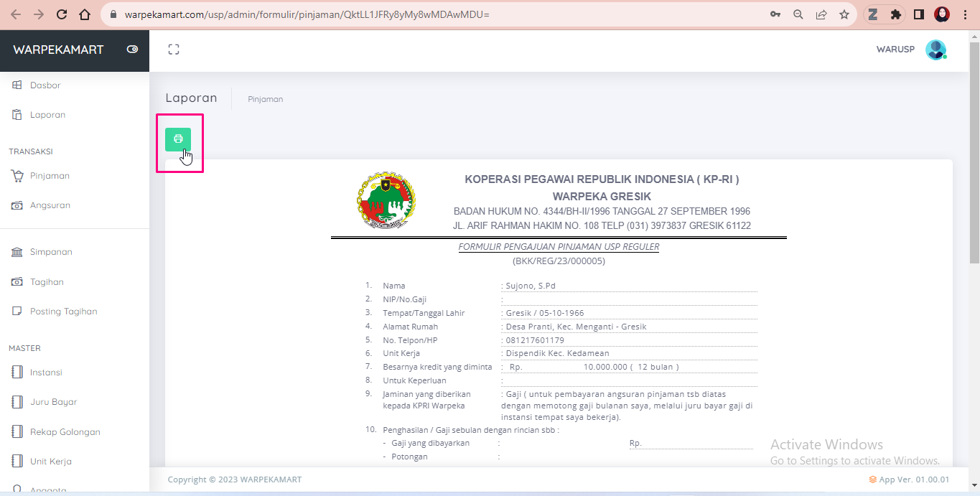980x496 pixels.
Task: Click the Dasbor grid icon
Action: pos(17,85)
